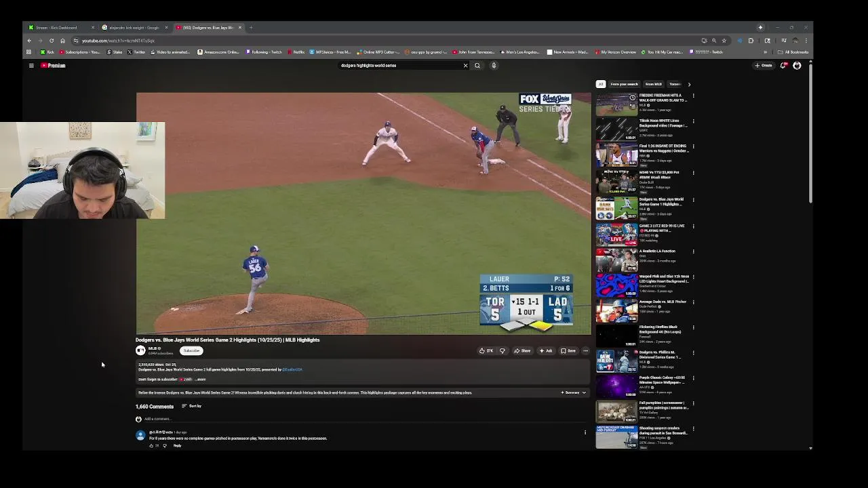Image resolution: width=868 pixels, height=488 pixels.
Task: Show hidden bookmarks with double chevron
Action: click(766, 52)
